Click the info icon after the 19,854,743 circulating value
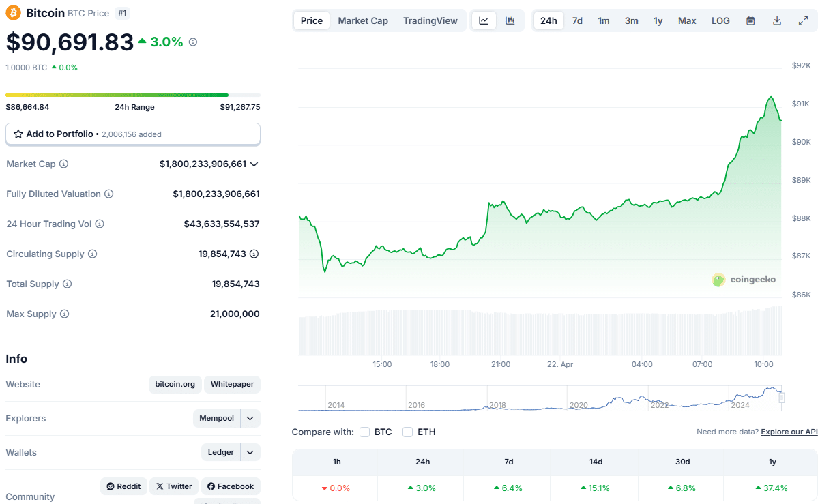This screenshot has height=504, width=820. click(254, 254)
